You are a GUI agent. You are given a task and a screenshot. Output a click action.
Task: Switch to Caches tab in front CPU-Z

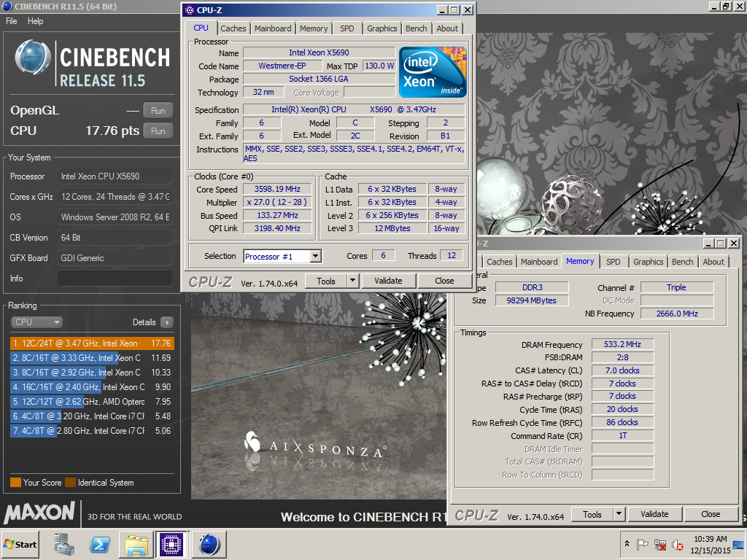pos(233,28)
